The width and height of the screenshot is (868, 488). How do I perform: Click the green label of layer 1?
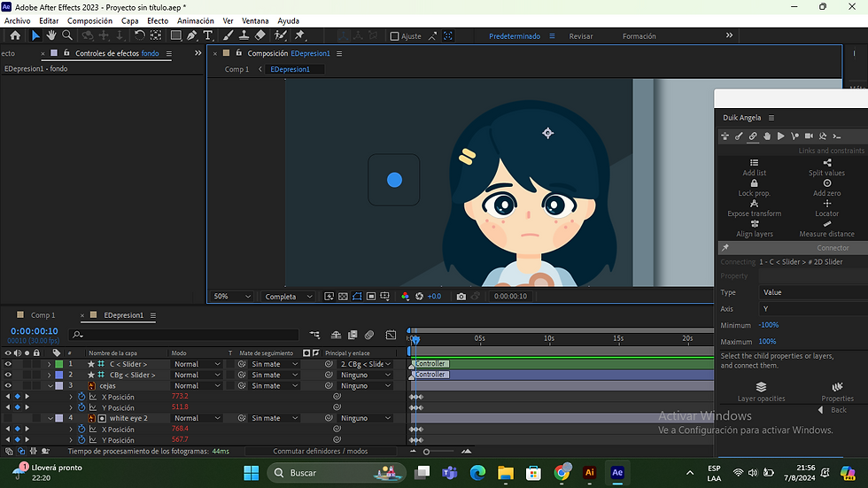coord(59,364)
